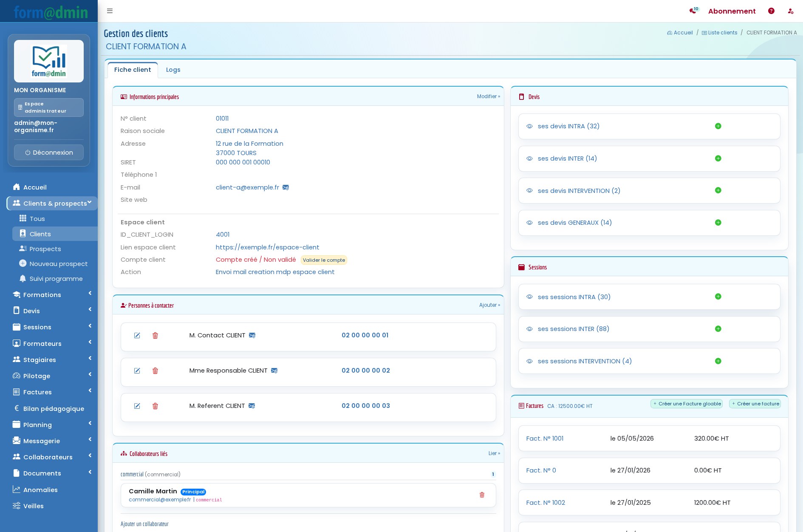Expand the Devis sidebar menu

pos(52,311)
